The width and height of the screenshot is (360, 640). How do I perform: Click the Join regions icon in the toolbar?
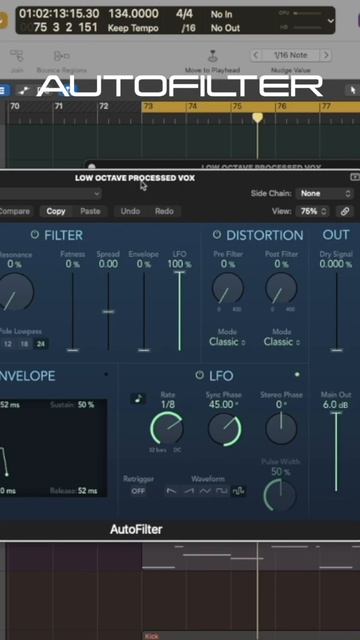tap(17, 55)
